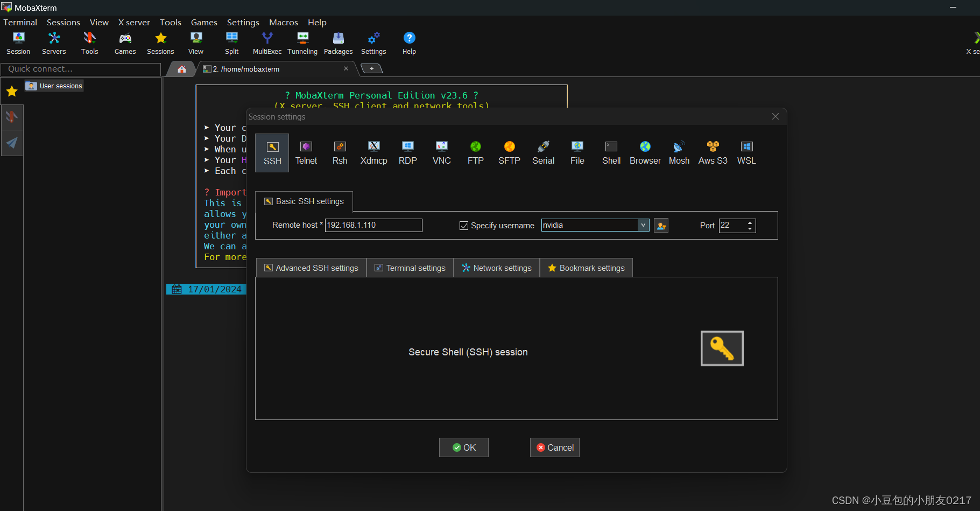This screenshot has width=980, height=511.
Task: Launch MultiExec from the toolbar
Action: point(267,43)
